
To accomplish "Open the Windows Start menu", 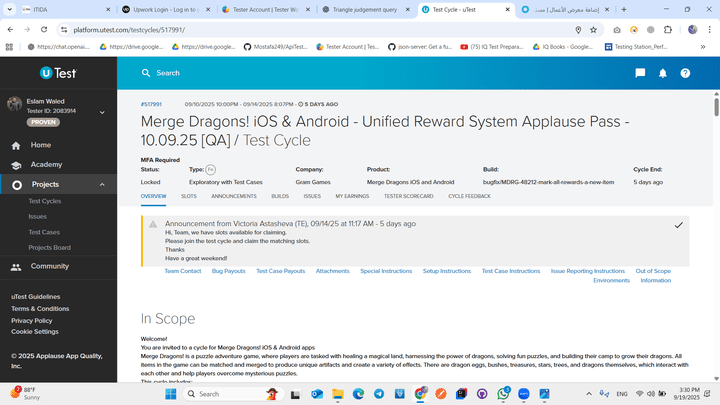I will coord(171,394).
